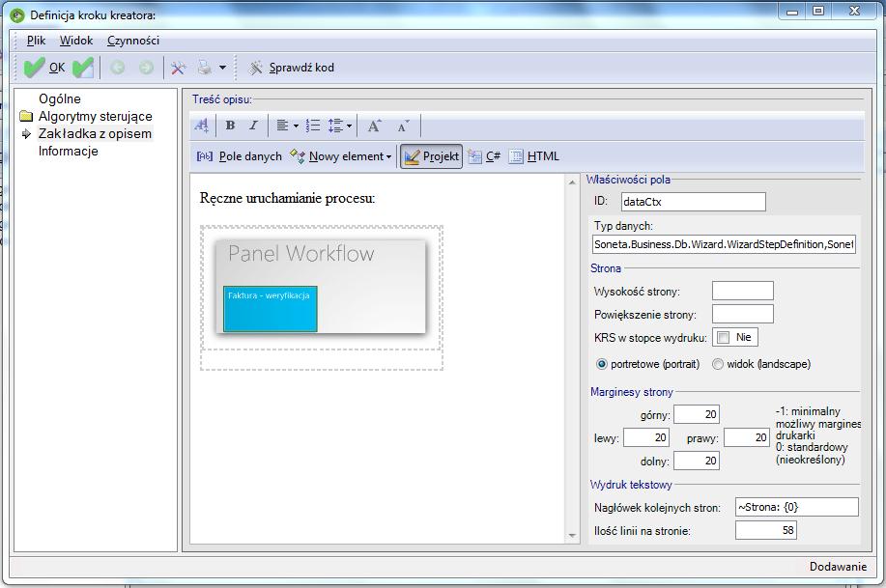Select Zakładka z opisem item
Image resolution: width=886 pixels, height=588 pixels.
(95, 134)
